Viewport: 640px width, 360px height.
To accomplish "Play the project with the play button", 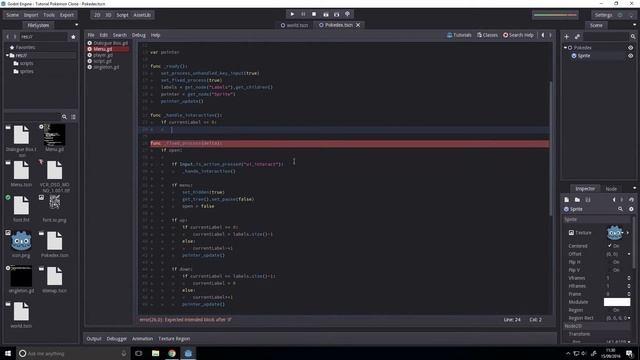I will tap(292, 14).
